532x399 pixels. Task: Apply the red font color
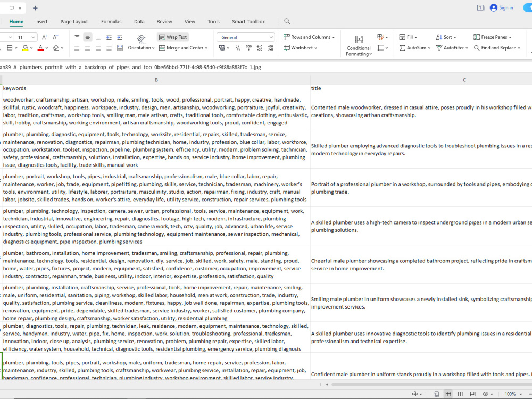click(x=40, y=48)
